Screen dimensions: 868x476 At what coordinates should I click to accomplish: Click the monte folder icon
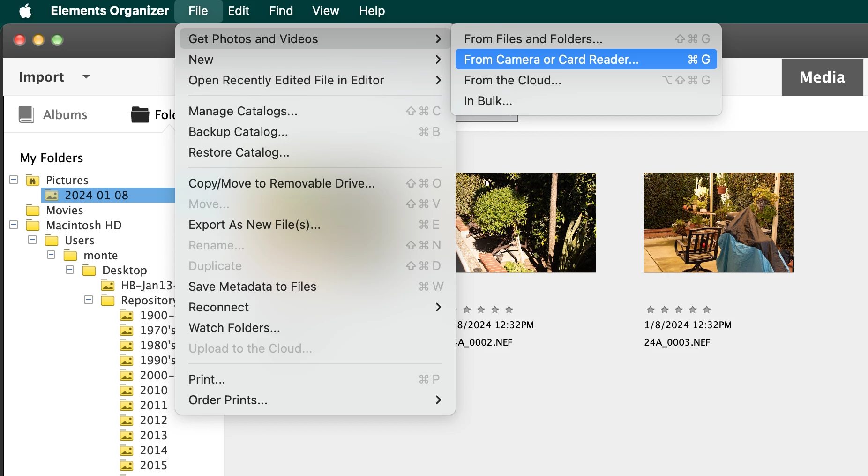point(70,255)
